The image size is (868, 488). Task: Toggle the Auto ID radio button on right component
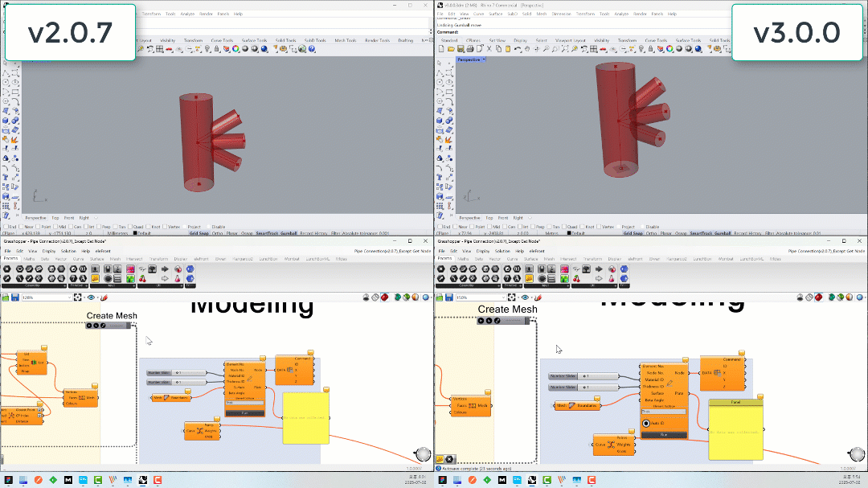click(646, 423)
